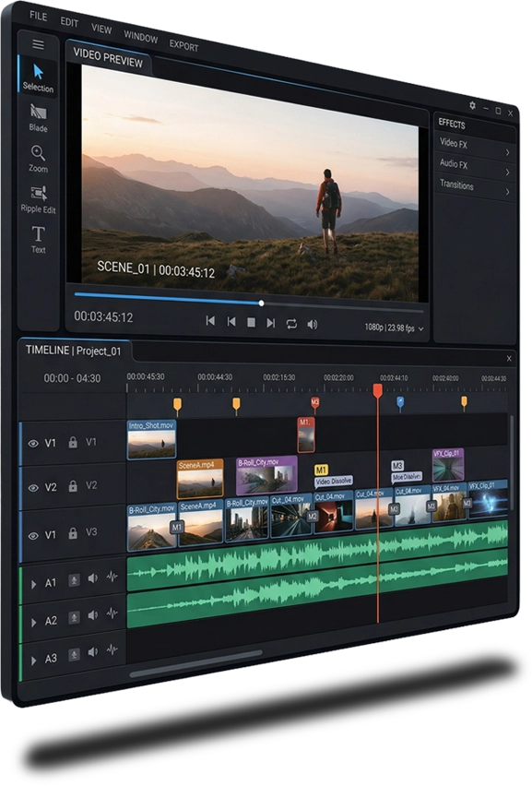Open the hamburger menu above the tools
Image resolution: width=532 pixels, height=786 pixels.
38,44
